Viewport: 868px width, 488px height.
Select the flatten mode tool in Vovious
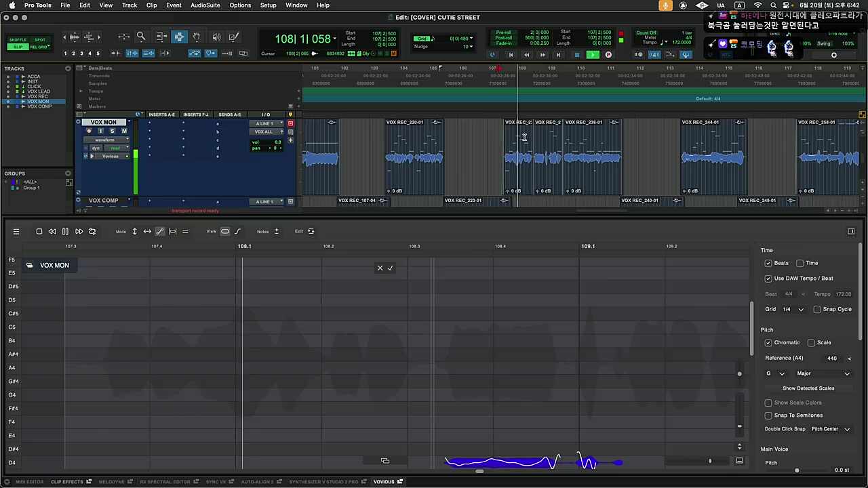pos(185,232)
